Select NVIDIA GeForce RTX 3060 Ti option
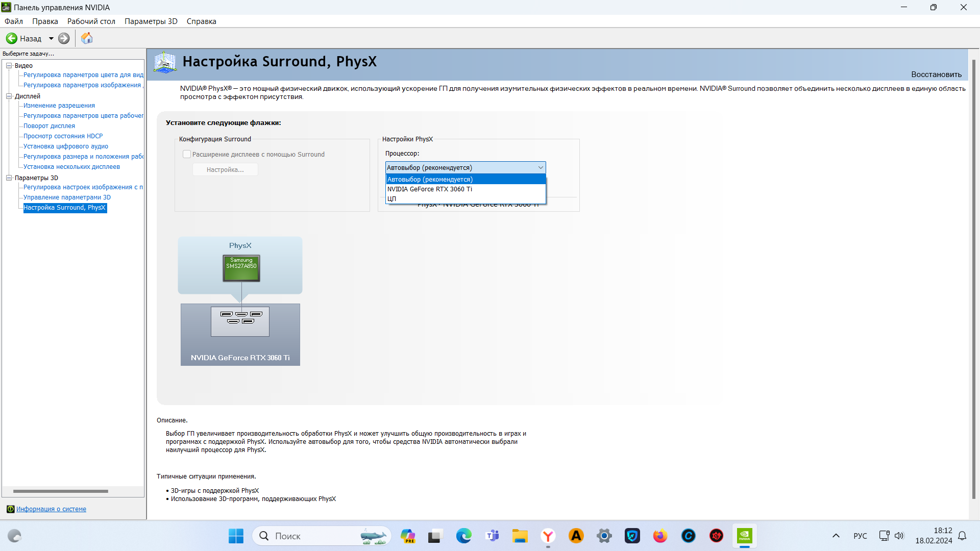Viewport: 980px width, 551px height. 429,189
